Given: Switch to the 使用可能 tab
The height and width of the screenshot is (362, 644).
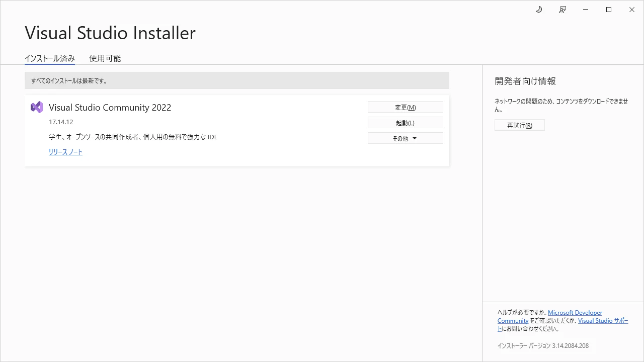Looking at the screenshot, I should 105,58.
